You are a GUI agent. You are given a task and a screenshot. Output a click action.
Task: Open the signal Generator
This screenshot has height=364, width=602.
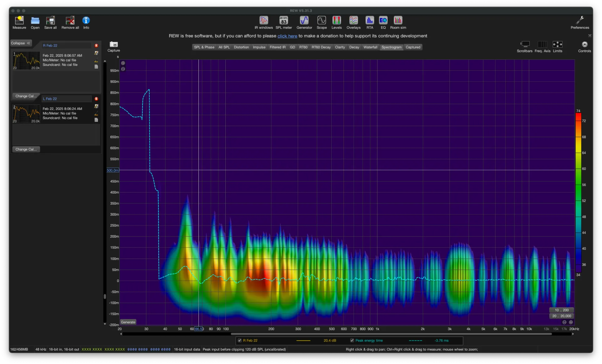click(304, 21)
